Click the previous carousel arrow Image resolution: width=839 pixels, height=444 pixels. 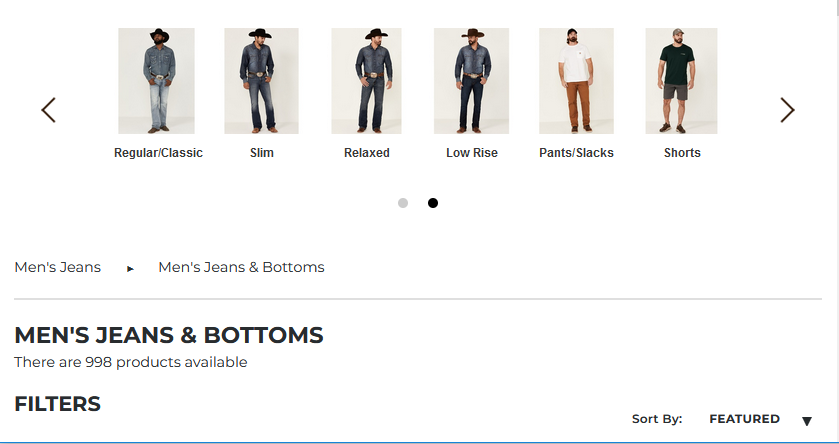point(48,110)
